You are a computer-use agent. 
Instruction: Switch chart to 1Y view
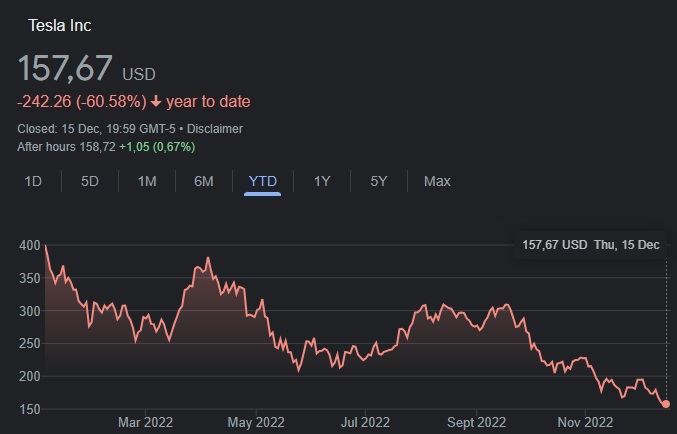pyautogui.click(x=322, y=181)
